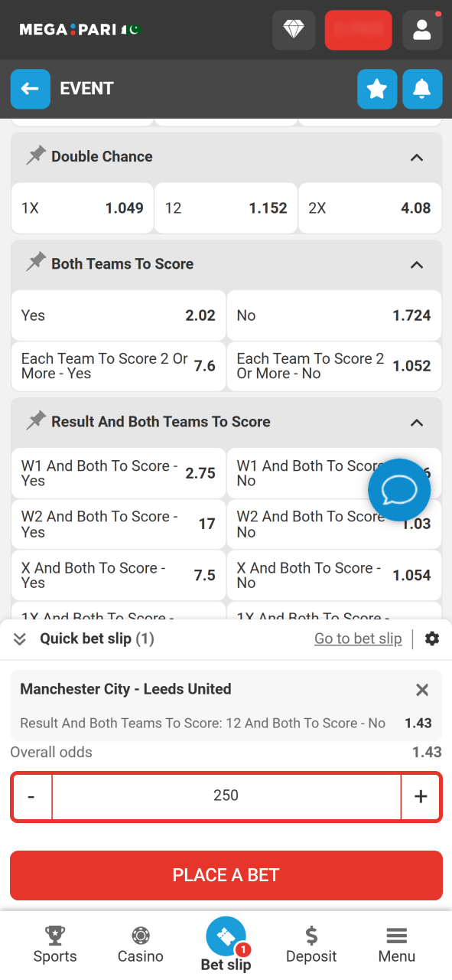The image size is (452, 980).
Task: Open favorites via the star icon
Action: [376, 89]
